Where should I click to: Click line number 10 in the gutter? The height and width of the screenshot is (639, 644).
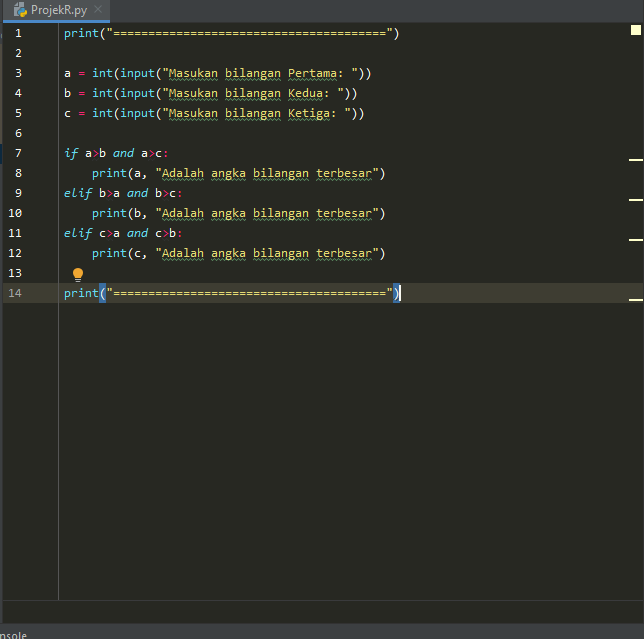pos(15,213)
